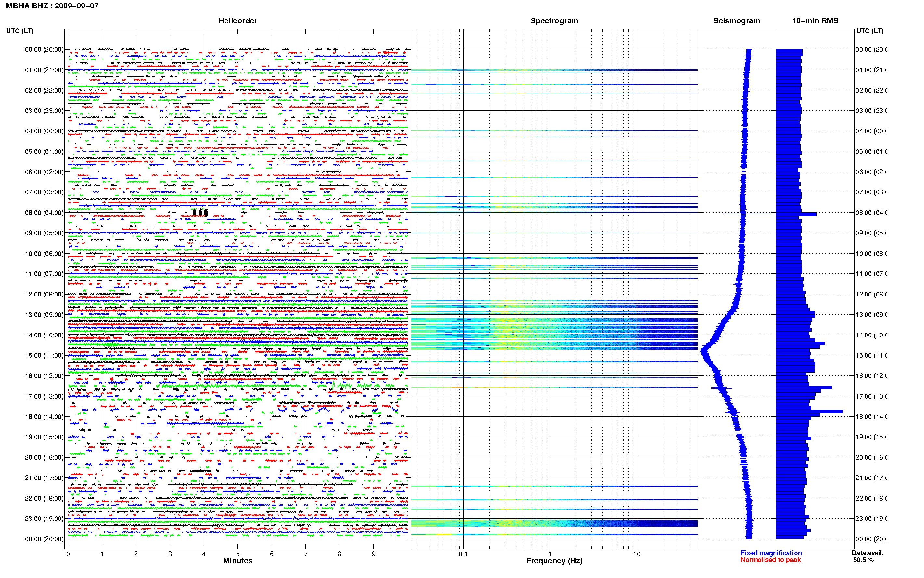Click minute tick 9 under helicorder
Image resolution: width=924 pixels, height=578 pixels.
click(374, 554)
